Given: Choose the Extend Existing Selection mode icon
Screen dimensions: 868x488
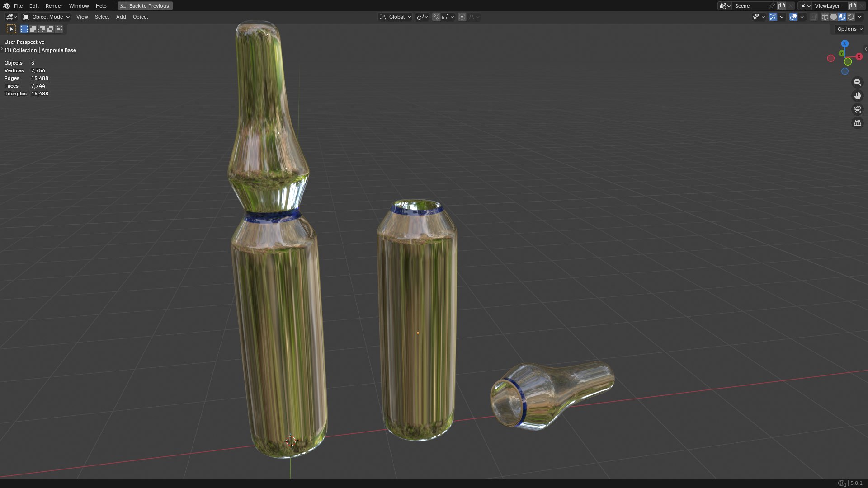Looking at the screenshot, I should 33,29.
